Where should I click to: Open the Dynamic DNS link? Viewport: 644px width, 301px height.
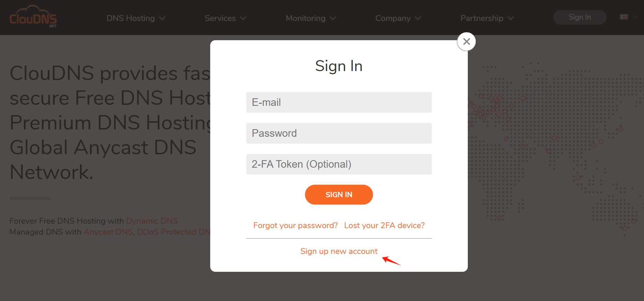coord(152,221)
